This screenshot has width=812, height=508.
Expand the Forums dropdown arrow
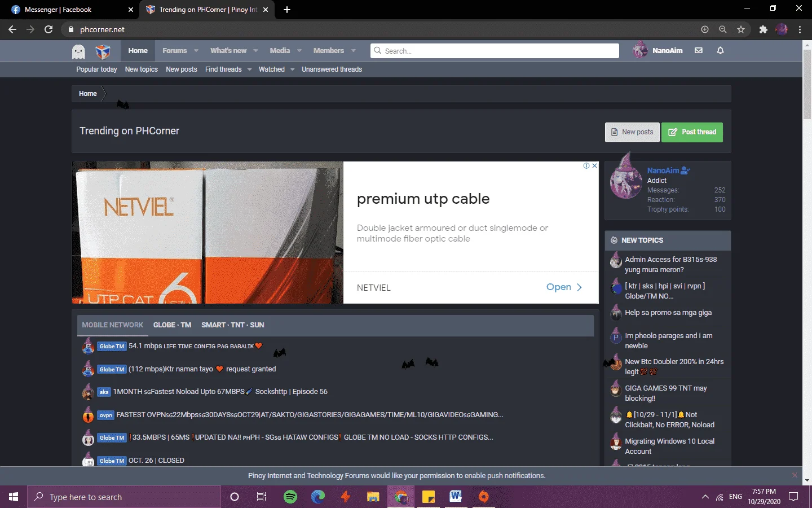(x=196, y=51)
